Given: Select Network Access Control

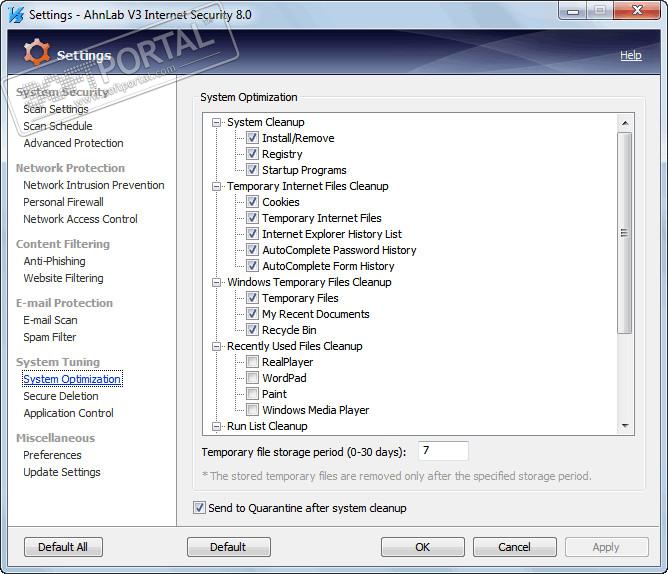Looking at the screenshot, I should 81,219.
